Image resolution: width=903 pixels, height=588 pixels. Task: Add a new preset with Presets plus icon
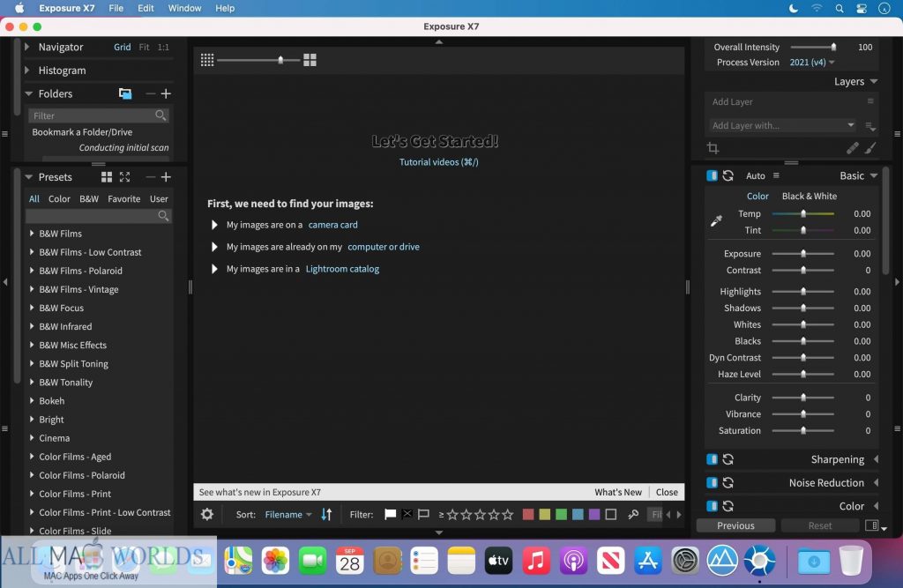166,177
